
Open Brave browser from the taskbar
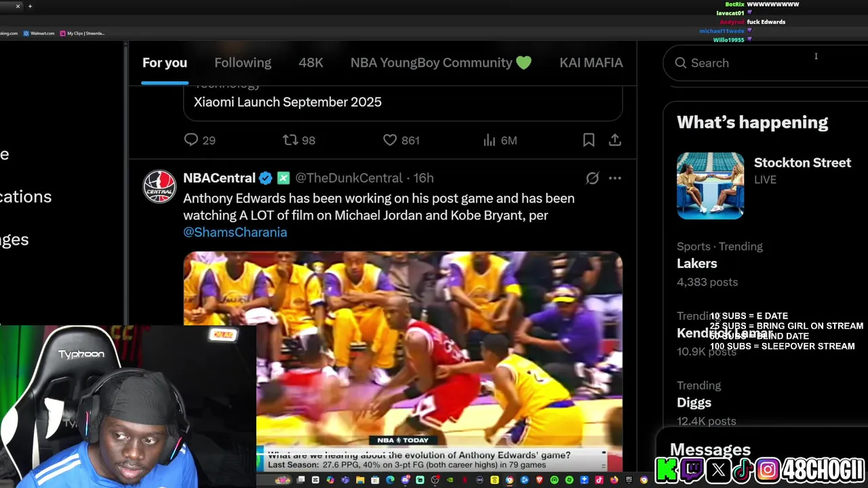[x=539, y=480]
